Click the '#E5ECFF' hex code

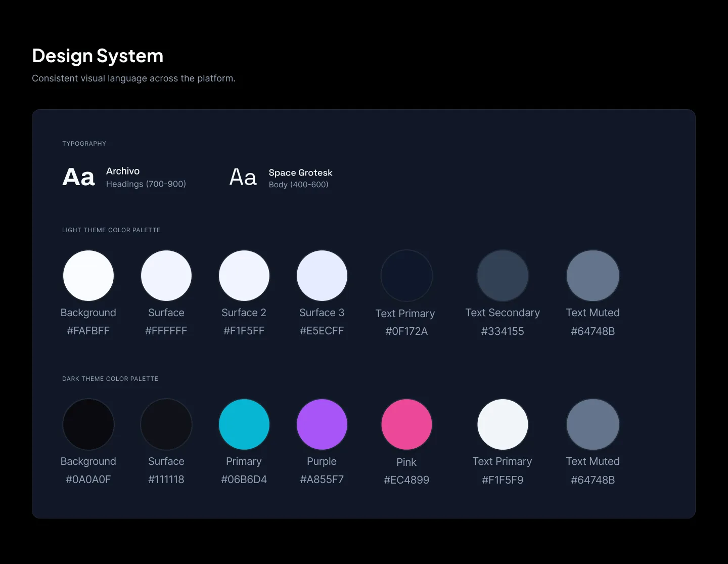point(322,331)
